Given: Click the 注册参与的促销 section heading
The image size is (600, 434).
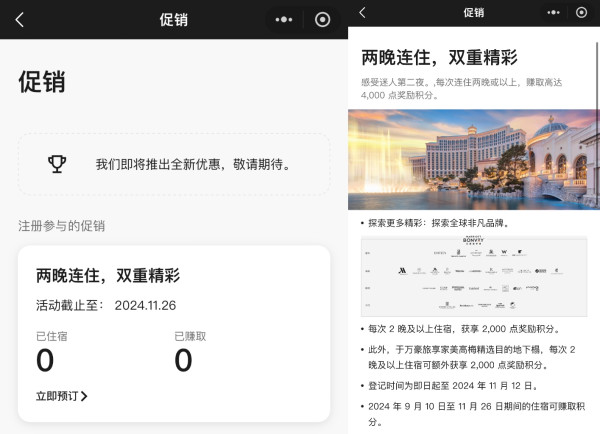Looking at the screenshot, I should pyautogui.click(x=62, y=226).
